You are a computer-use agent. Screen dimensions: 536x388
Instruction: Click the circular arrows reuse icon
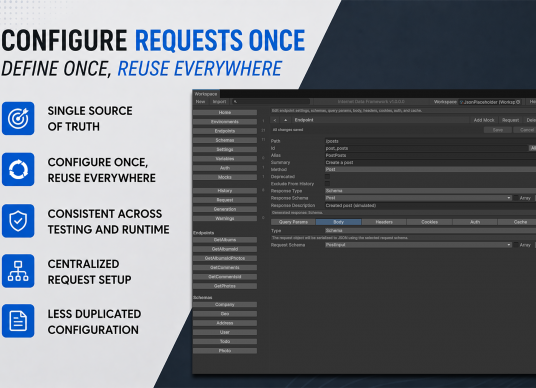pyautogui.click(x=18, y=169)
